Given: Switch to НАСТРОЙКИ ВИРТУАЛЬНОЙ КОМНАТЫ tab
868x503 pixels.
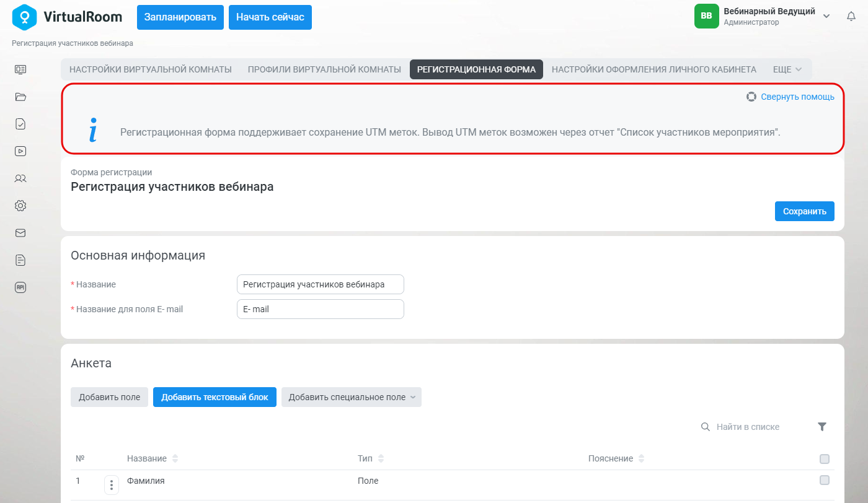Looking at the screenshot, I should 151,69.
